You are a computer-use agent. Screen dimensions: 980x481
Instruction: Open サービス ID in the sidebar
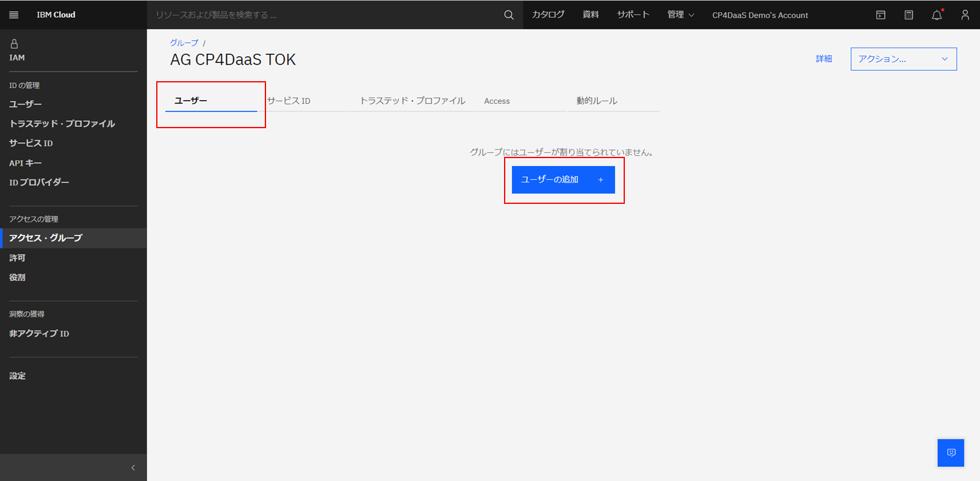pos(31,143)
